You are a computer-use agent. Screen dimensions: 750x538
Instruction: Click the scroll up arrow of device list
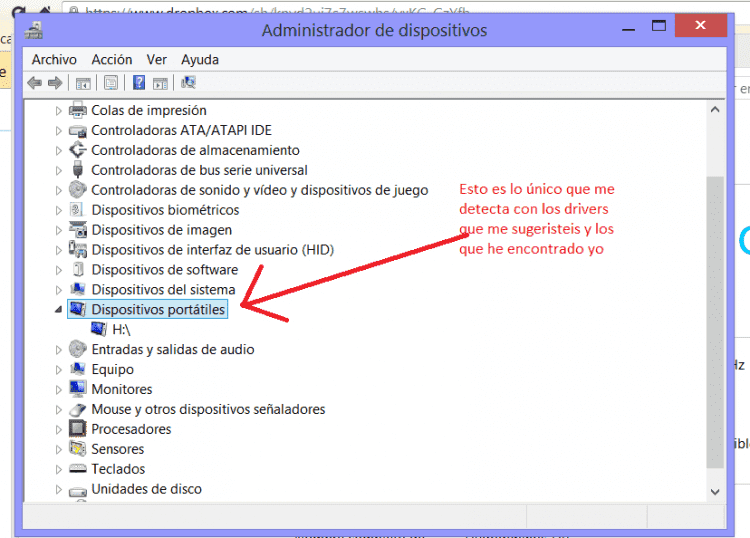click(715, 110)
